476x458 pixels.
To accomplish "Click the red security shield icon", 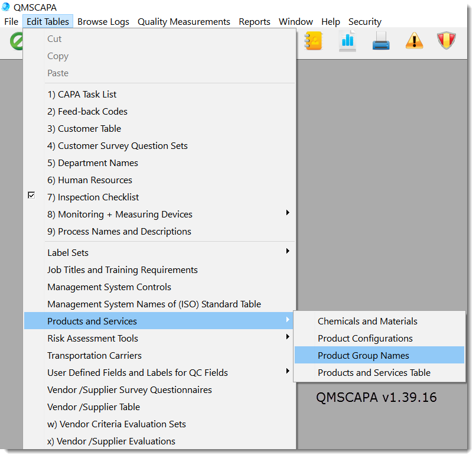I will pyautogui.click(x=447, y=41).
